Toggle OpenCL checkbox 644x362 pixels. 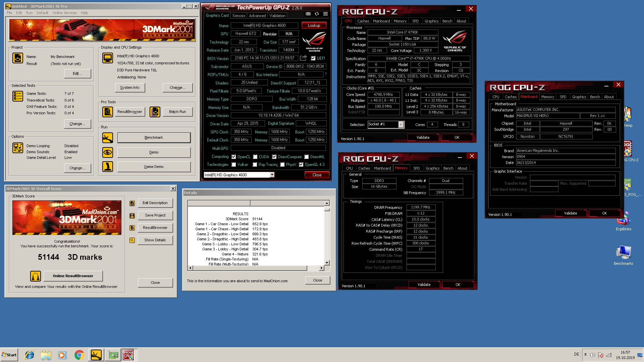(x=234, y=157)
